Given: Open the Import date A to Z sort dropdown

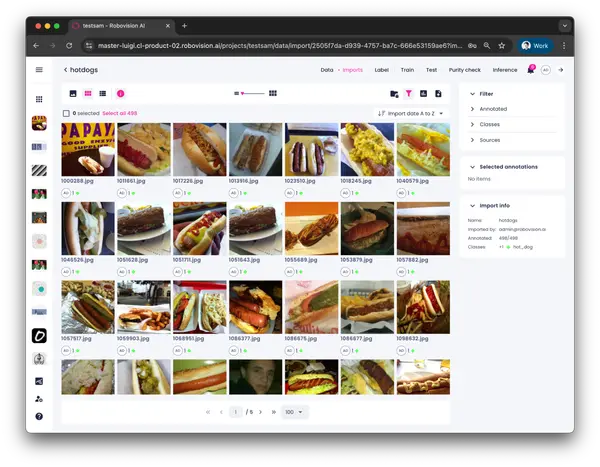Looking at the screenshot, I should click(410, 113).
